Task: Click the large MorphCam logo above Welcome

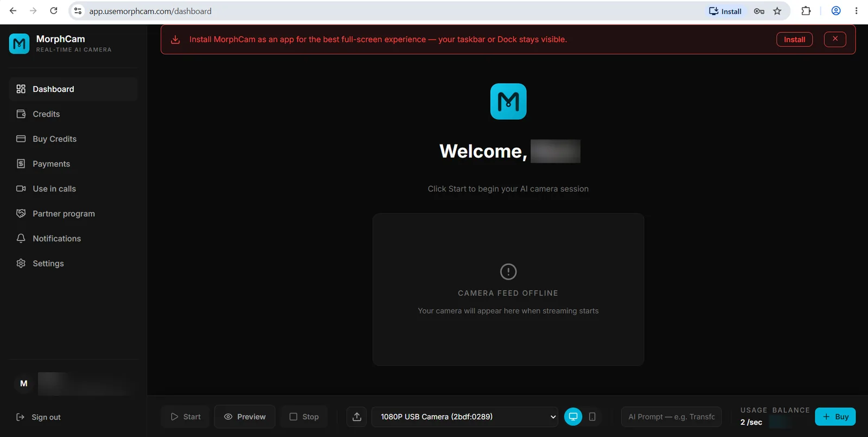Action: [508, 102]
